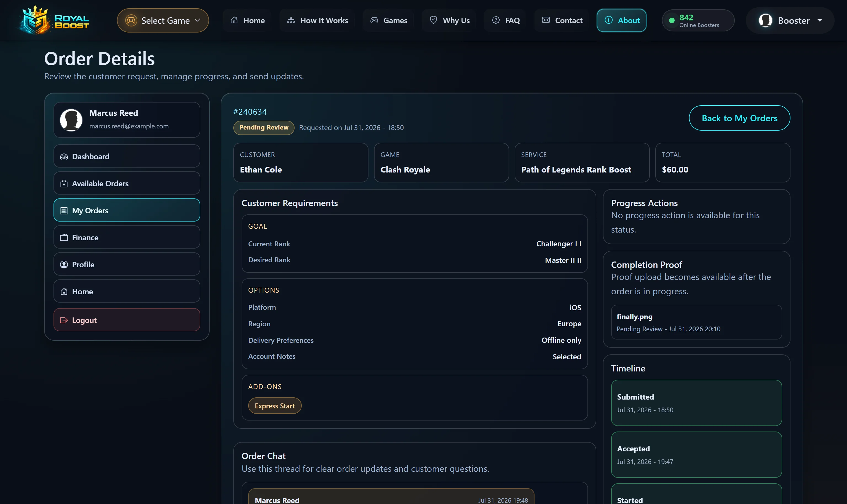Open the finally.png proof file
The width and height of the screenshot is (847, 504).
click(x=696, y=322)
